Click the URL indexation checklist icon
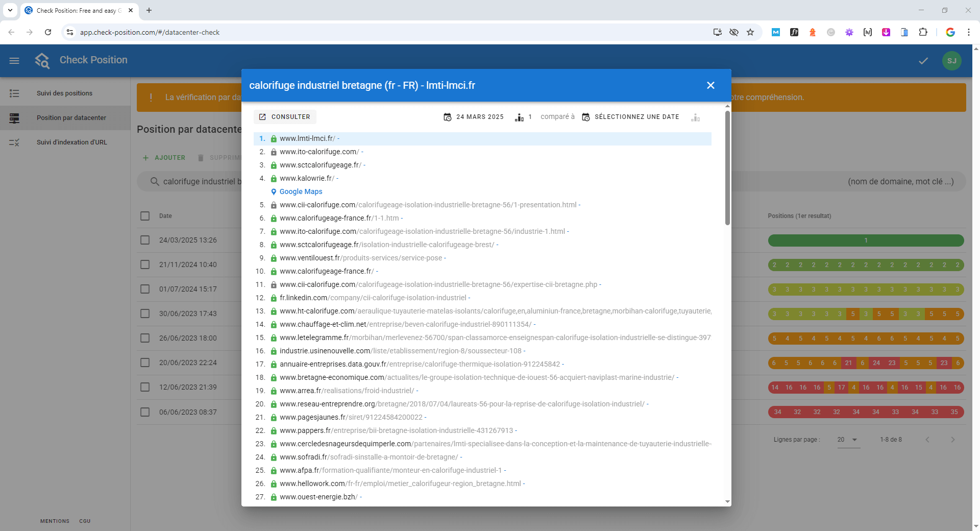980x531 pixels. tap(14, 142)
